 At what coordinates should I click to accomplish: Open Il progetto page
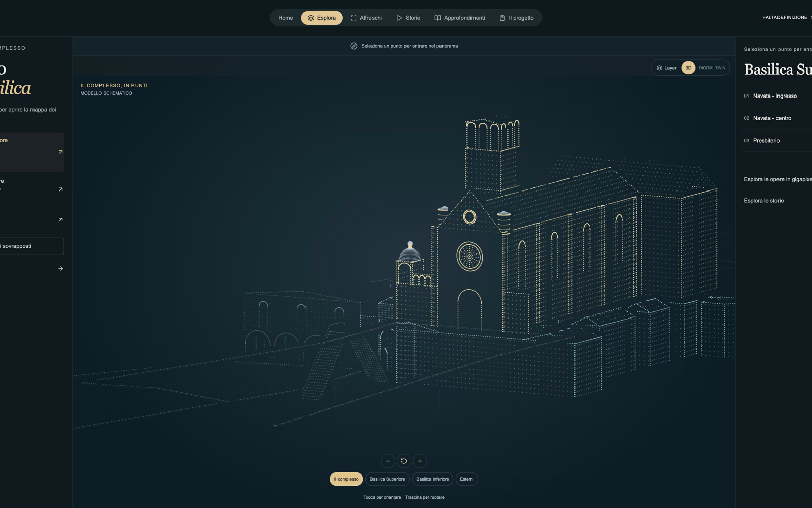point(516,18)
